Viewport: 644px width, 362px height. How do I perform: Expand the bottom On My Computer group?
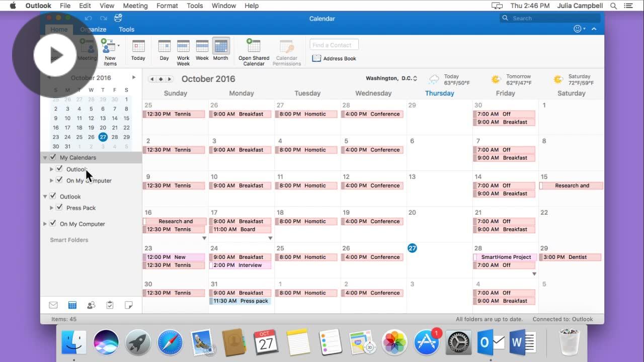pyautogui.click(x=45, y=224)
